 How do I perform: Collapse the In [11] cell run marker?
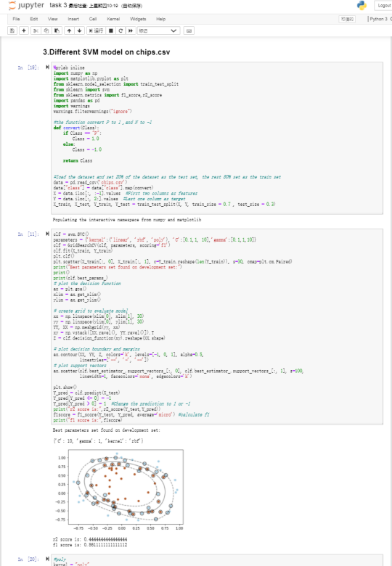pyautogui.click(x=47, y=234)
